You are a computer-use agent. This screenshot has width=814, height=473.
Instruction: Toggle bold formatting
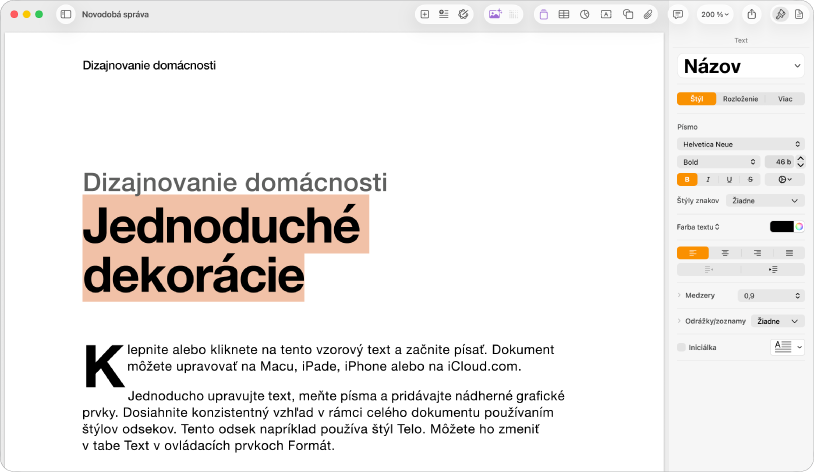pos(687,180)
